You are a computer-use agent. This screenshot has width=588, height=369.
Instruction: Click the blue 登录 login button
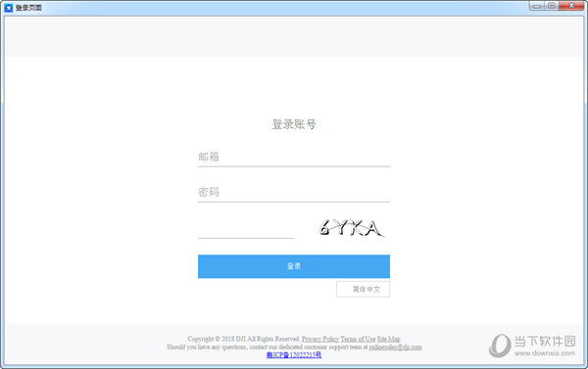294,266
